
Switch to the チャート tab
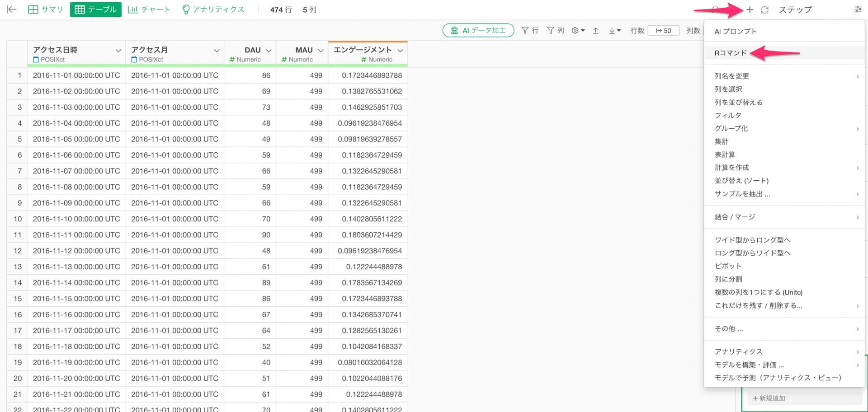coord(149,9)
